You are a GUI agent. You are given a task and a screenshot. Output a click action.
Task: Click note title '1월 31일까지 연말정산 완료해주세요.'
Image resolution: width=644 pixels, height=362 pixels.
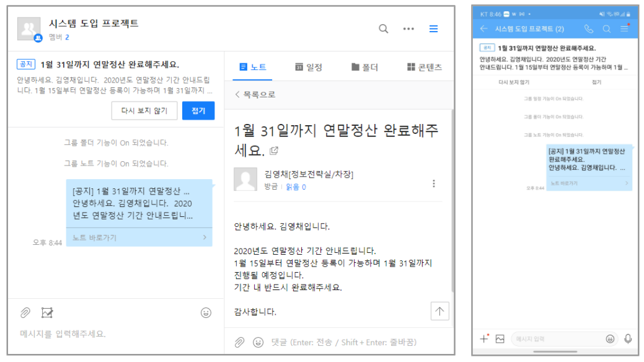(336, 141)
